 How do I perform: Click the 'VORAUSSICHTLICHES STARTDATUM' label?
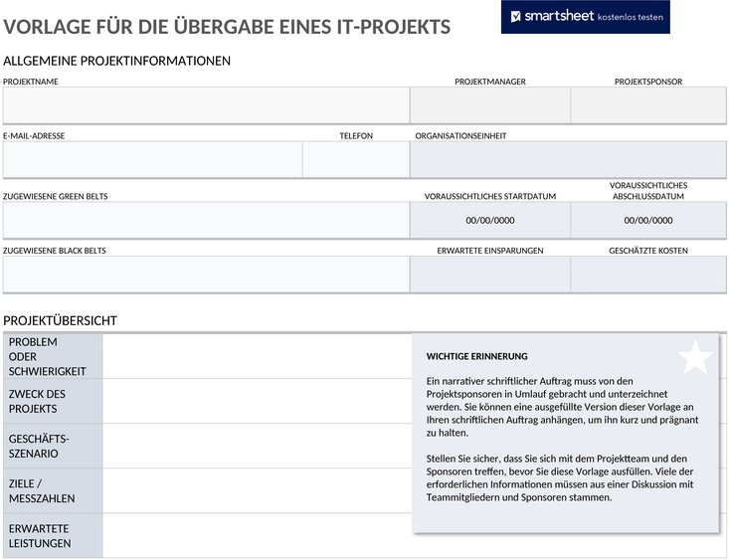coord(490,196)
